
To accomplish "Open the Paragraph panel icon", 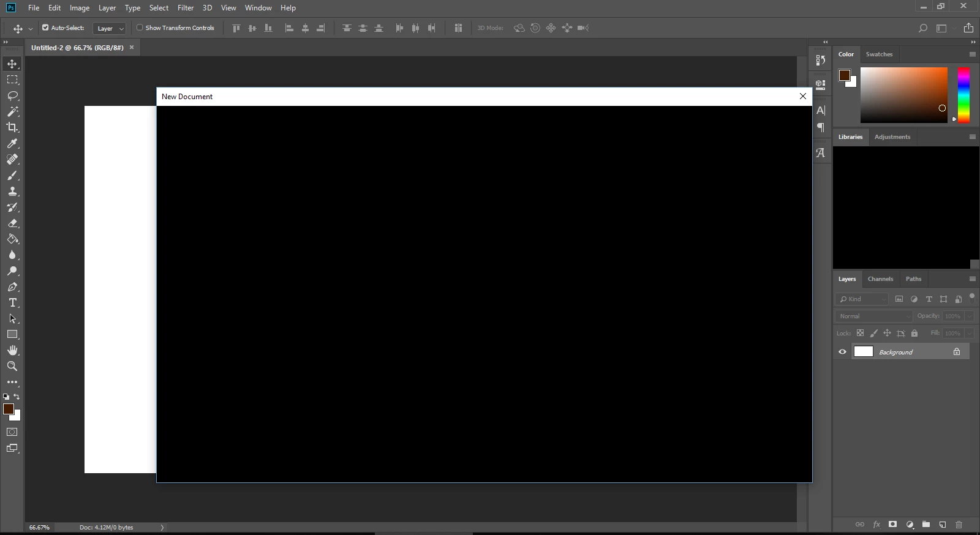I will pos(821,127).
